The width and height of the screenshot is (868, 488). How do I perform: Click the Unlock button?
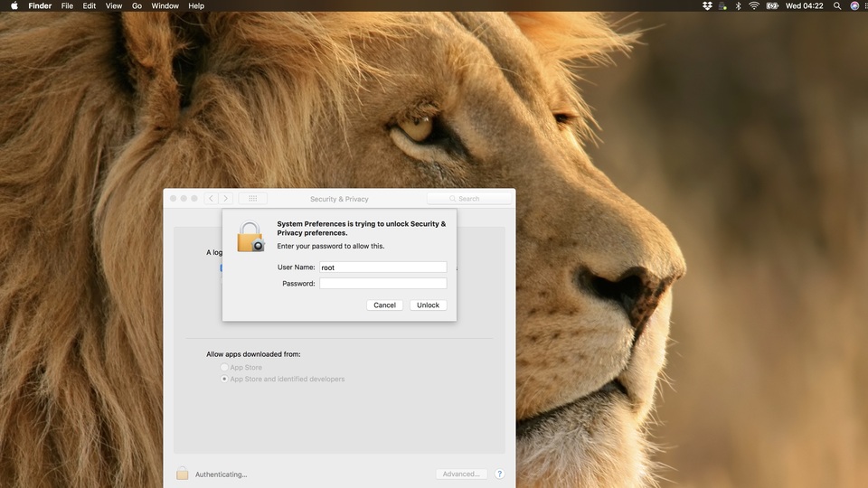pyautogui.click(x=428, y=305)
